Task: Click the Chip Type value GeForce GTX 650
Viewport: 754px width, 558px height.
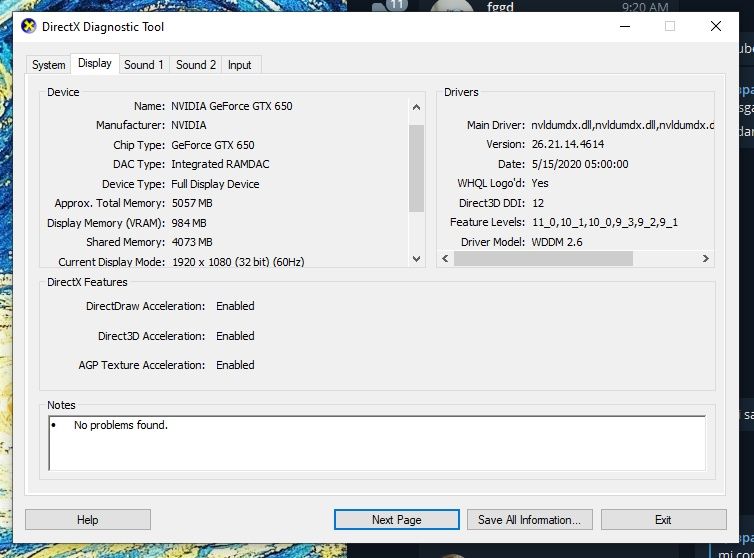Action: tap(213, 145)
